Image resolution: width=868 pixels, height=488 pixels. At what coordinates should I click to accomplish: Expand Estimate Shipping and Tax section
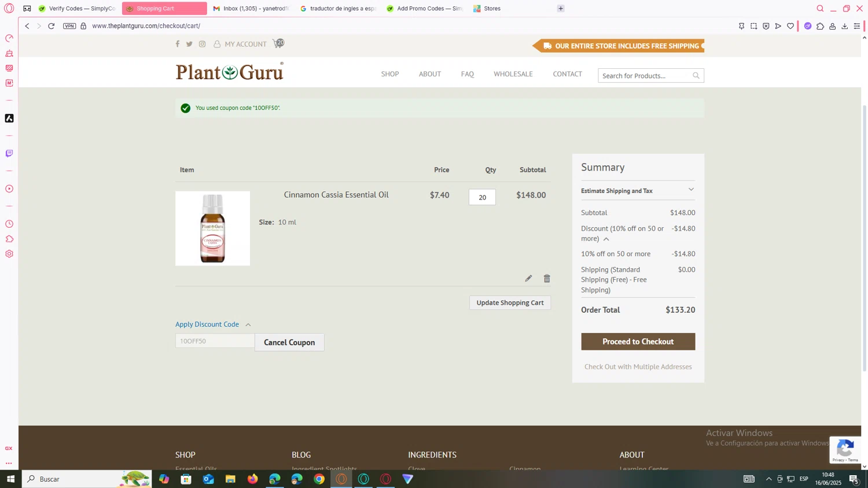638,190
